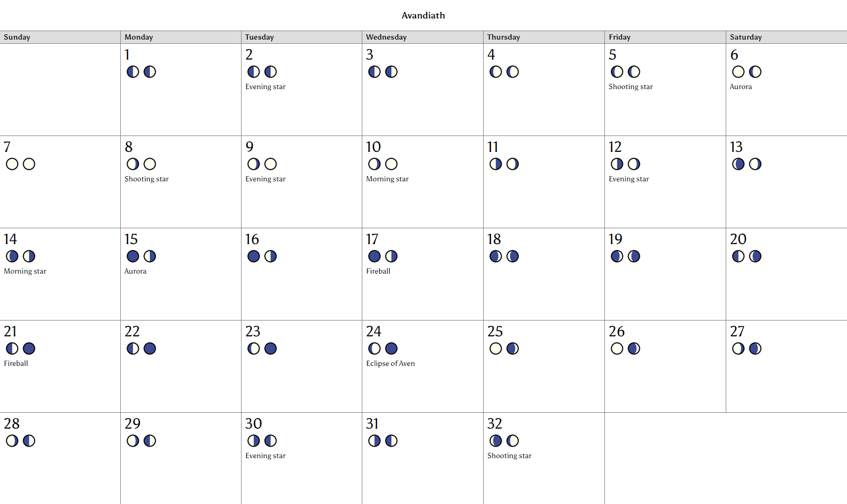Screen dimensions: 847x504
Task: Click the Shooting star event on day 32
Action: [509, 455]
